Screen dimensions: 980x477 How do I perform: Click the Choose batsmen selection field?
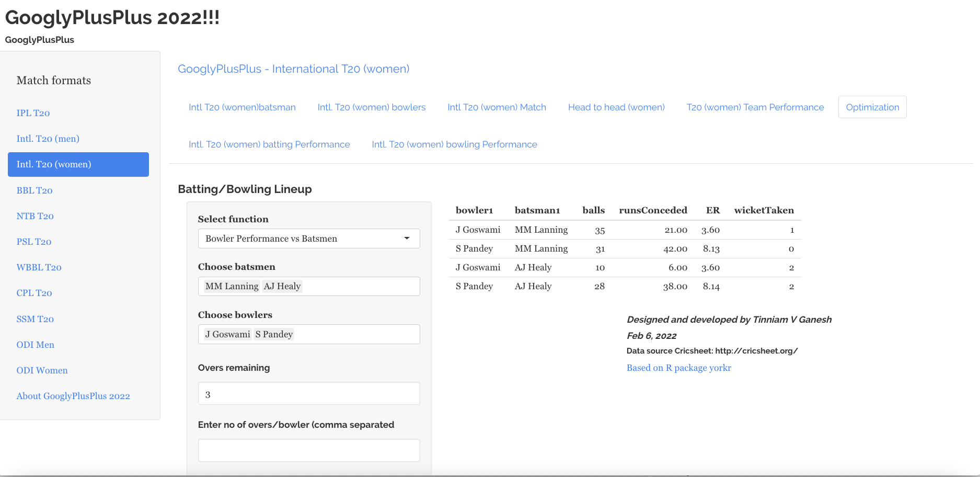pyautogui.click(x=361, y=287)
